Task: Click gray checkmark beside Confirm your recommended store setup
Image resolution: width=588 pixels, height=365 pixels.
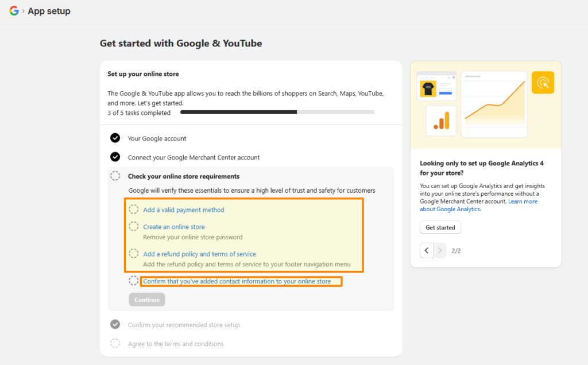Action: pos(115,325)
